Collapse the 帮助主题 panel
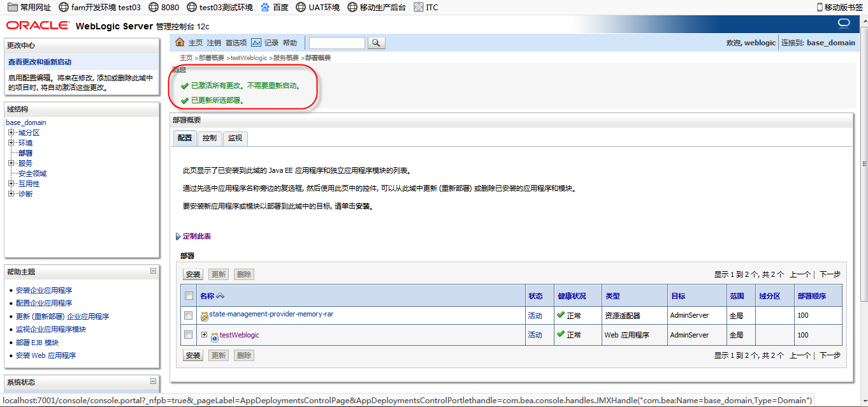Image resolution: width=868 pixels, height=407 pixels. (153, 271)
